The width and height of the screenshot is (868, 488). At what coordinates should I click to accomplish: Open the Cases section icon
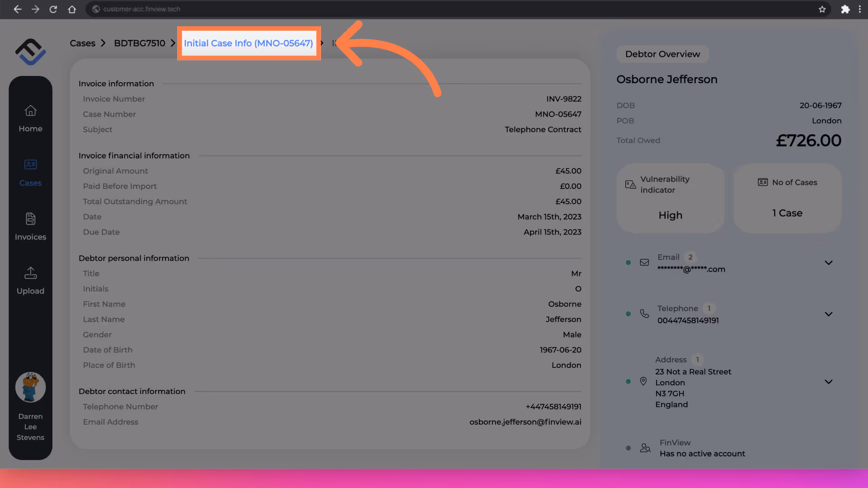[30, 165]
